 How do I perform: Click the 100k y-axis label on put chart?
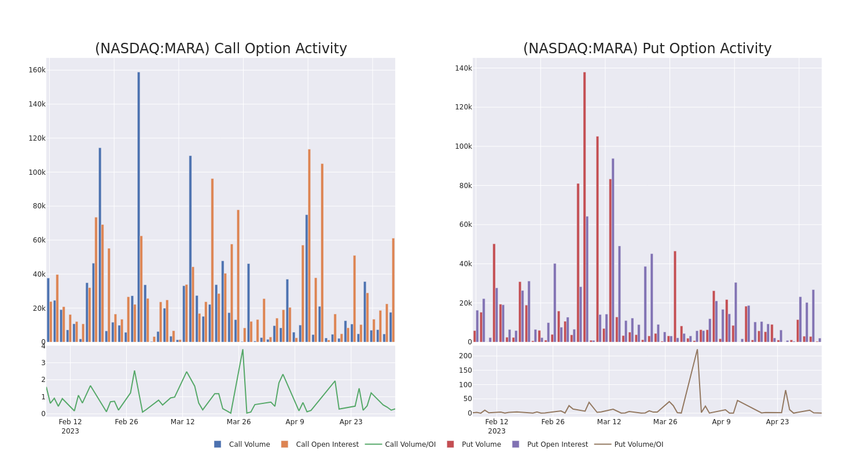click(464, 146)
